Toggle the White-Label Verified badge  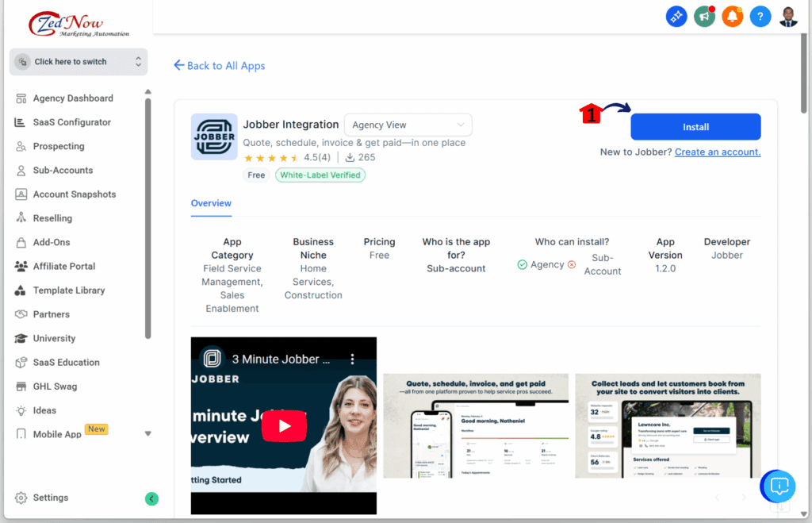pos(320,175)
